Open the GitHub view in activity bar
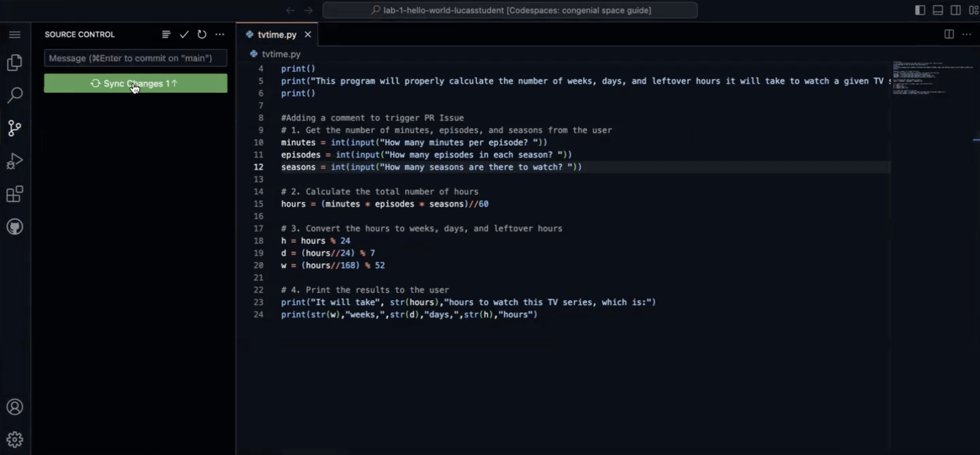 (15, 227)
